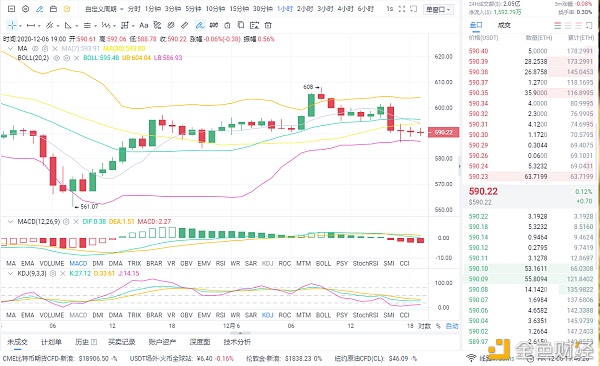The height and width of the screenshot is (366, 600).
Task: Click the blue pencil draw icon in top bar
Action: pyautogui.click(x=39, y=9)
